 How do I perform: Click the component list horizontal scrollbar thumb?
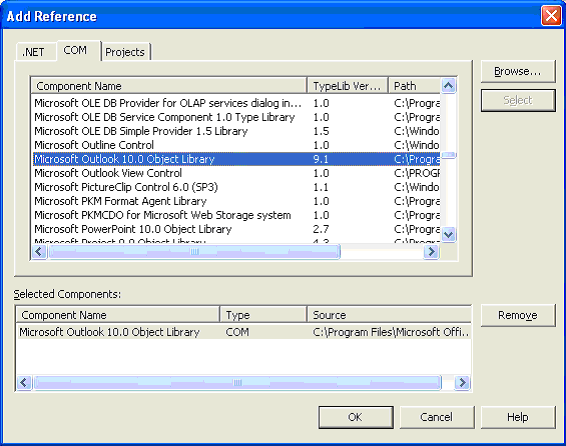point(195,252)
